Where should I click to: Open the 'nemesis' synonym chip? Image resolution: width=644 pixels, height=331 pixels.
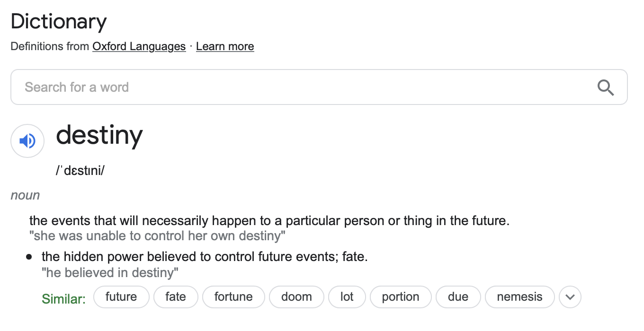[519, 297]
